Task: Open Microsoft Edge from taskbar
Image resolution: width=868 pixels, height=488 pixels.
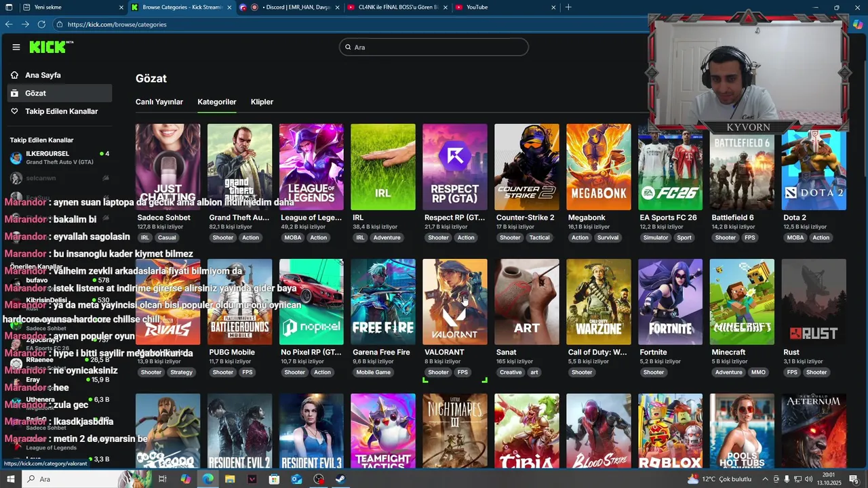Action: pos(208,479)
